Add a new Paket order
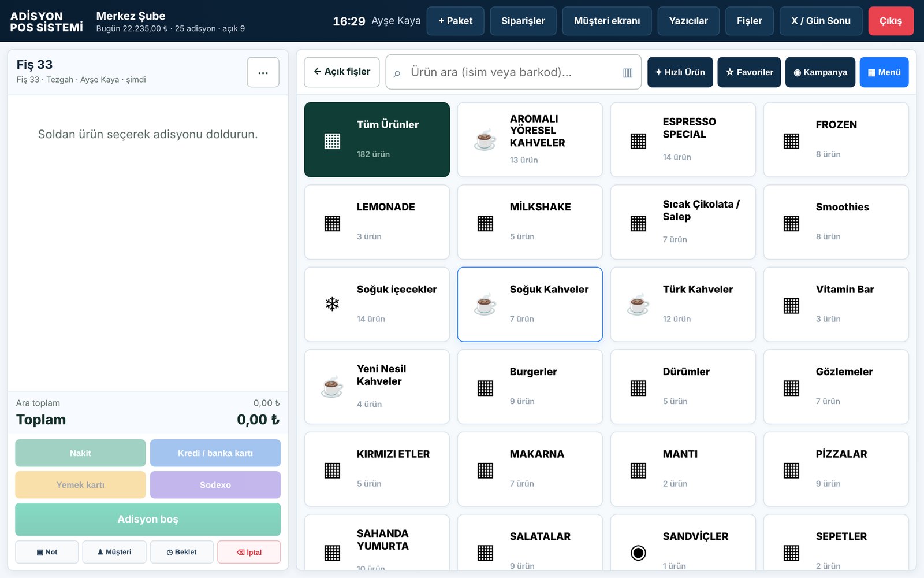 455,21
